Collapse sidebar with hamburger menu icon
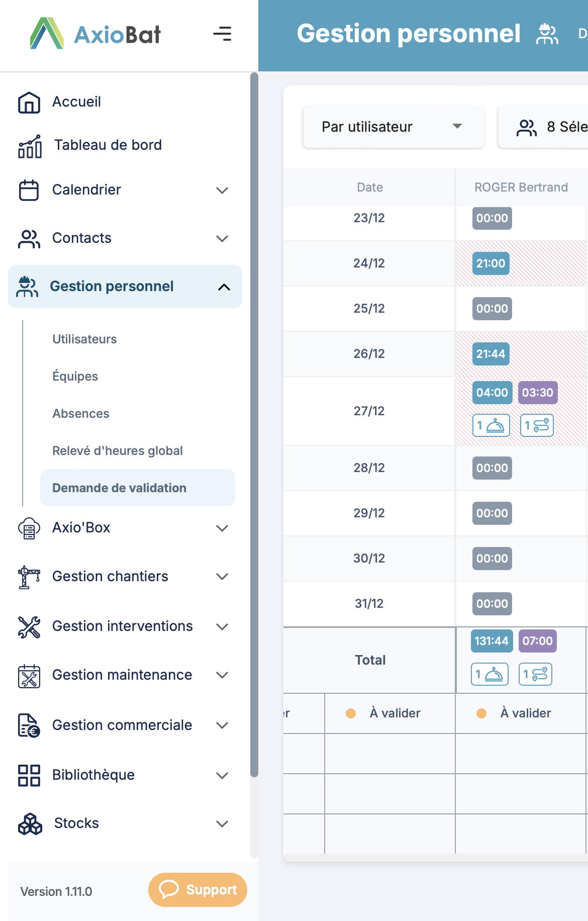The height and width of the screenshot is (921, 588). tap(222, 34)
